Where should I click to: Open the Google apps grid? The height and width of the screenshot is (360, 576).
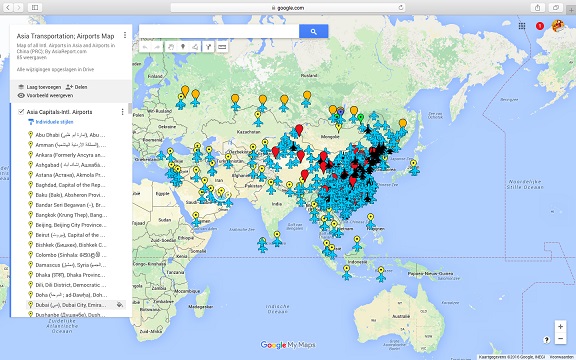point(522,26)
